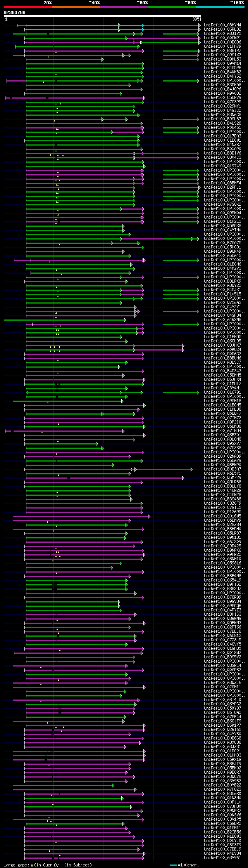
Task: Click the red ~20% legend bar
Action: pyautogui.click(x=28, y=7)
